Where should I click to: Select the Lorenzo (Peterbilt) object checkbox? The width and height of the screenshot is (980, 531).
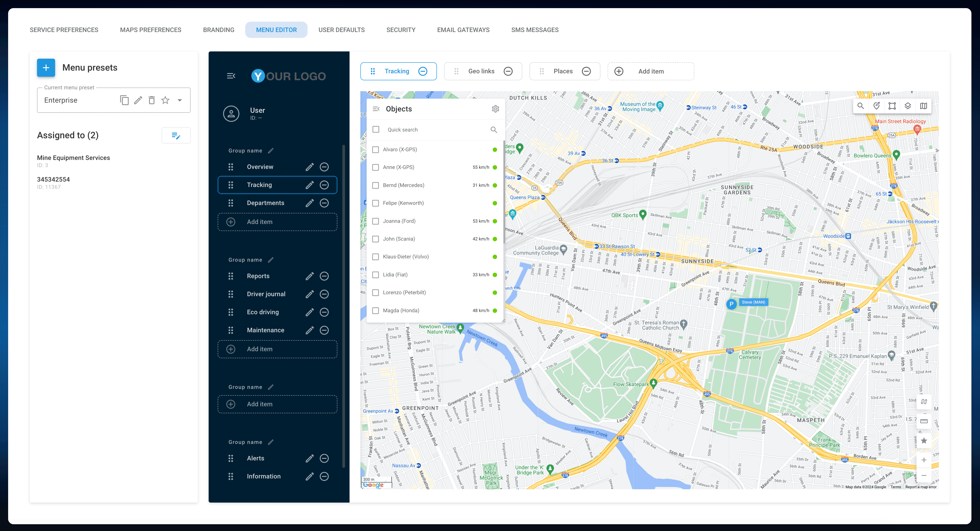click(x=376, y=293)
